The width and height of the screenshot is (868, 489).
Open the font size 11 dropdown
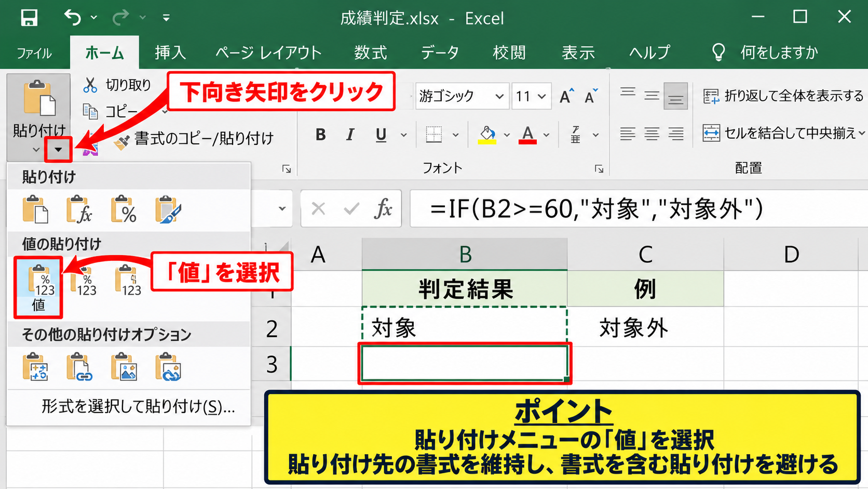[x=542, y=96]
